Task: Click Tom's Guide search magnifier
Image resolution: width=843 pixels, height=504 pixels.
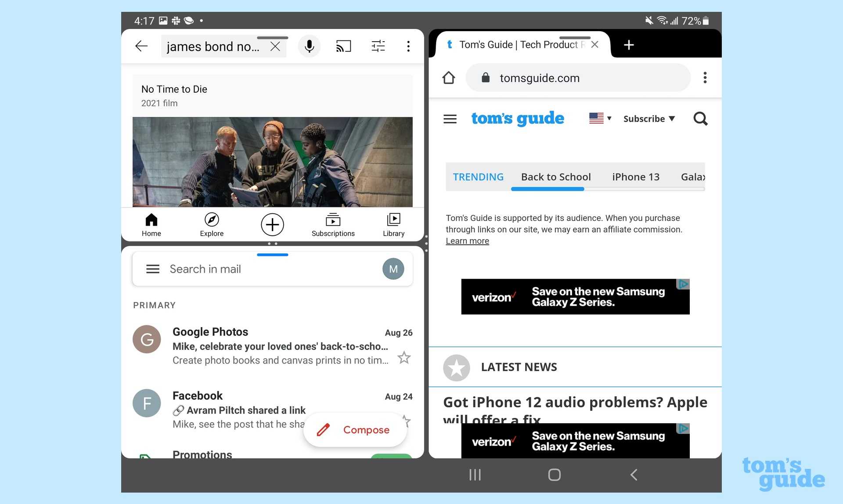Action: point(700,119)
